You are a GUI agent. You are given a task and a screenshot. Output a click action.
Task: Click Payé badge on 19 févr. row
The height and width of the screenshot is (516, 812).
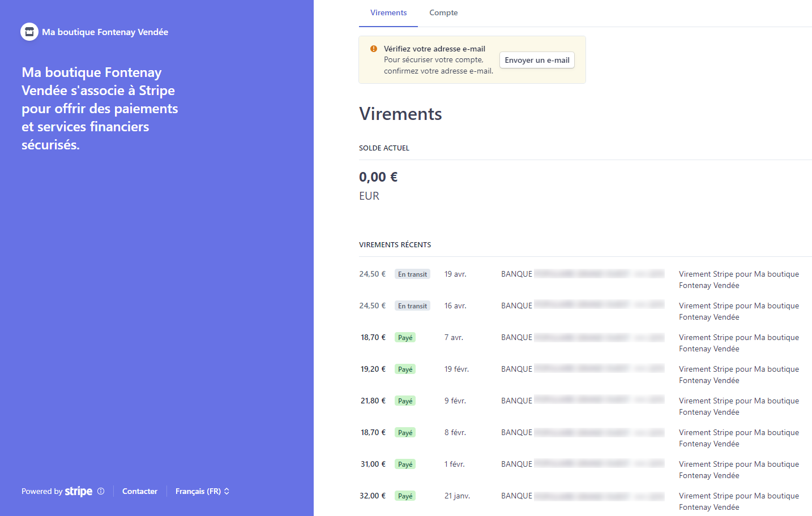point(405,369)
